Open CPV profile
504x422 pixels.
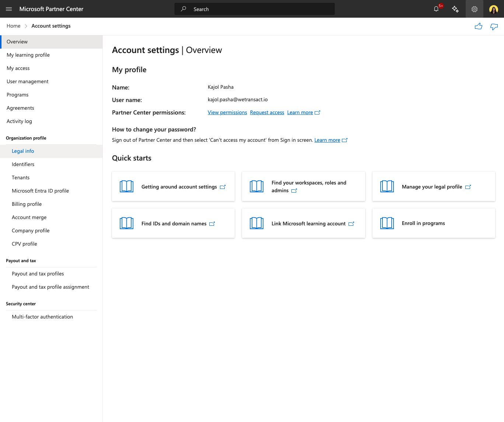(51, 244)
